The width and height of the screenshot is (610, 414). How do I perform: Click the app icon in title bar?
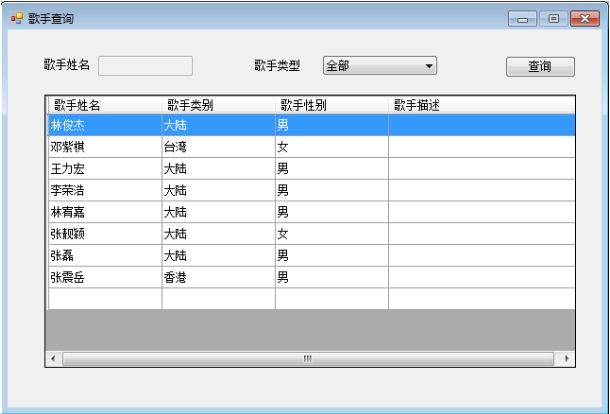coord(17,18)
